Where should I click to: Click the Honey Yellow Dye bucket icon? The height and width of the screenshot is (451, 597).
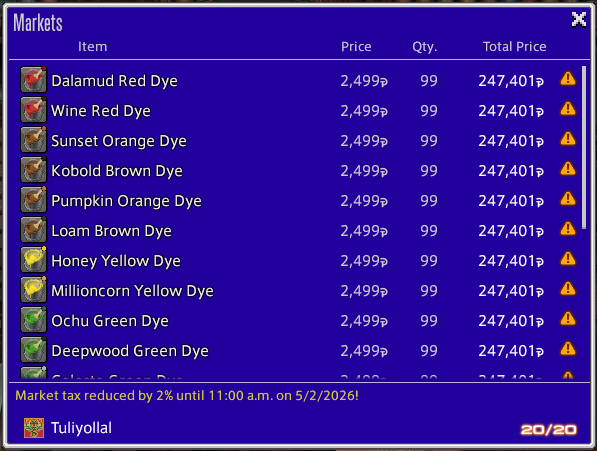(34, 260)
